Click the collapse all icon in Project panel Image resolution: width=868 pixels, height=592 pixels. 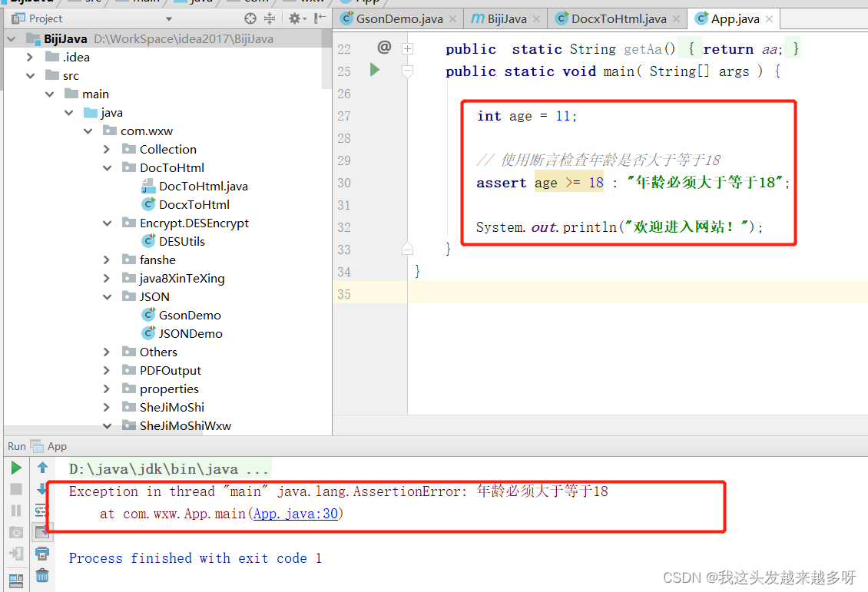(270, 18)
